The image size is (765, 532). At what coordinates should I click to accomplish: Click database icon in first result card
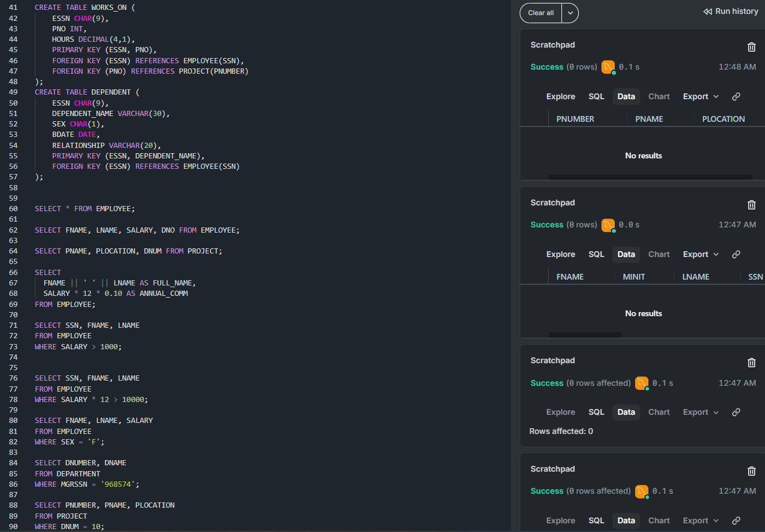coord(608,67)
